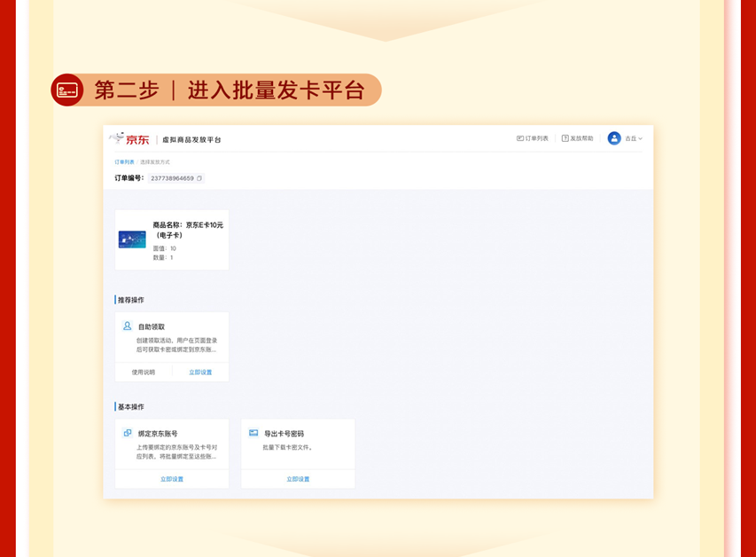Select the order number 237738964659

pos(172,178)
